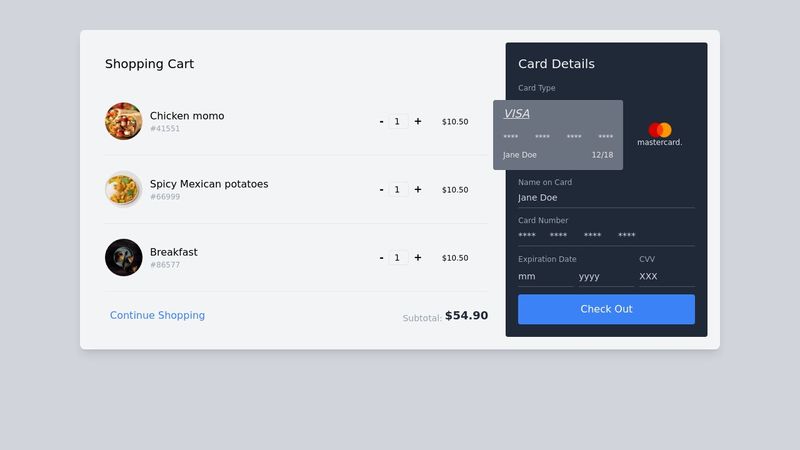Decrease Spicy Mexican potatoes quantity
Image resolution: width=800 pixels, height=450 pixels.
point(381,190)
